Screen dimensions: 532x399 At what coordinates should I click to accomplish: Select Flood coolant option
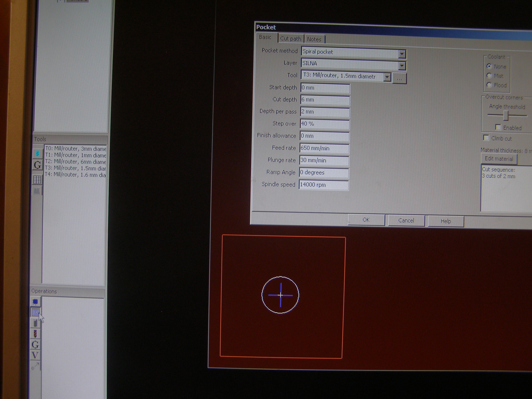pyautogui.click(x=489, y=85)
